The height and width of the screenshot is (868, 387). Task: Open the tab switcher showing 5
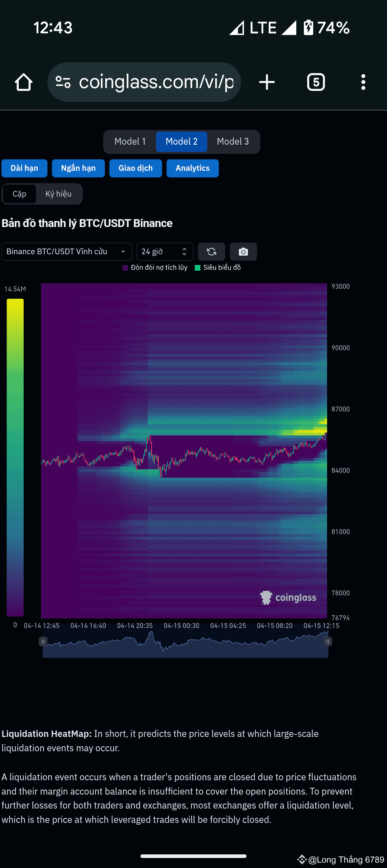click(x=316, y=82)
